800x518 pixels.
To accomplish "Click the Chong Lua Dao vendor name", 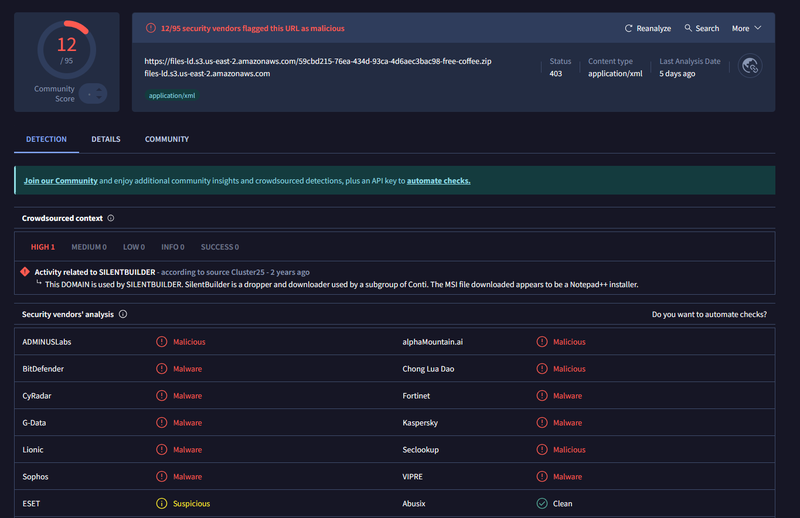I will click(428, 368).
